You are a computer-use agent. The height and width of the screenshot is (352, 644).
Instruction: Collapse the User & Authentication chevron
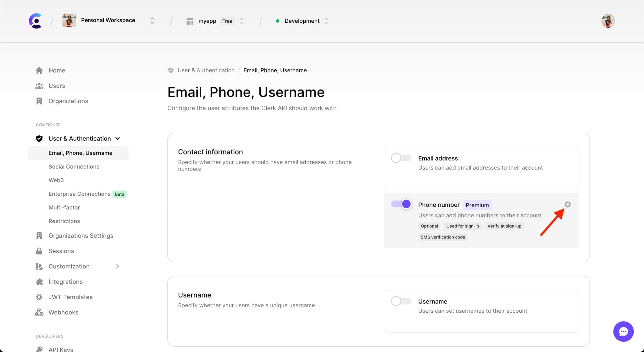tap(118, 138)
